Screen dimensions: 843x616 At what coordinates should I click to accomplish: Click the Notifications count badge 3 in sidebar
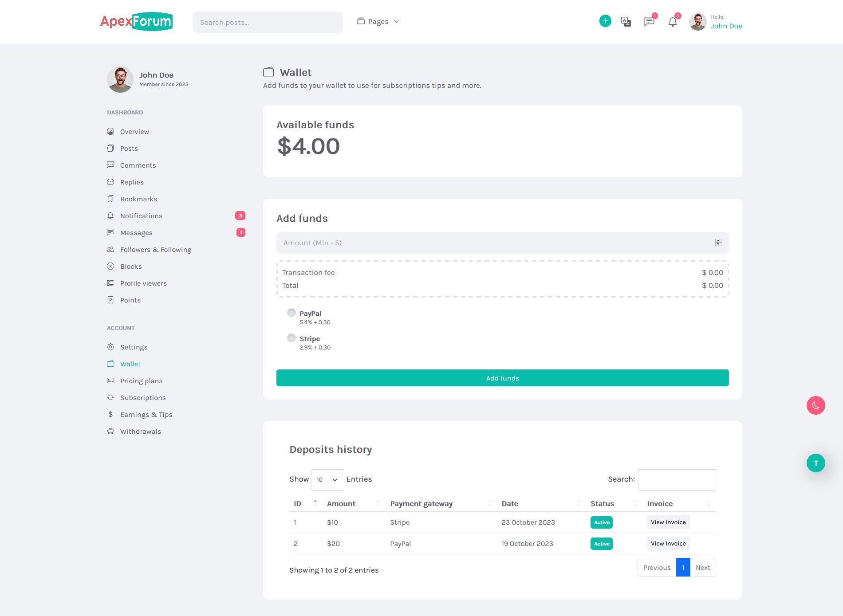tap(240, 216)
